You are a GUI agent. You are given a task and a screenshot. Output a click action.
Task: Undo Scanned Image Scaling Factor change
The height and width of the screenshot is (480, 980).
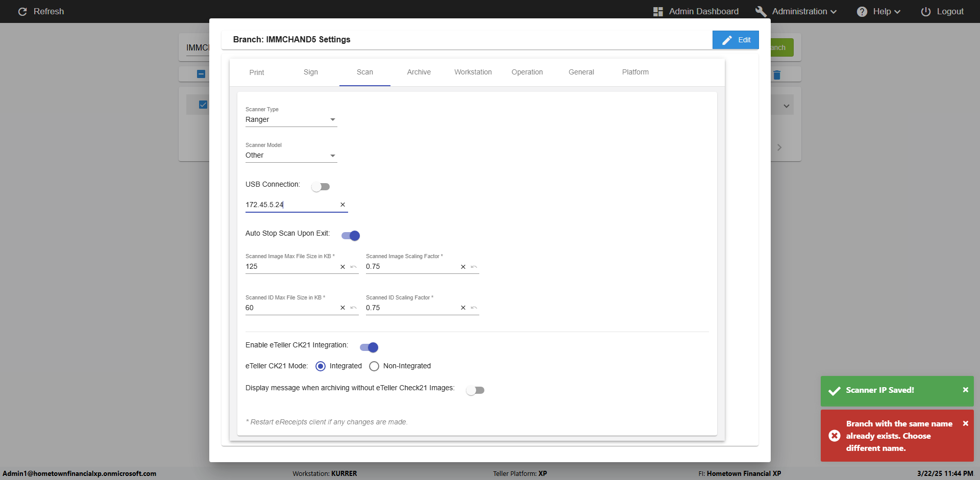click(x=474, y=266)
